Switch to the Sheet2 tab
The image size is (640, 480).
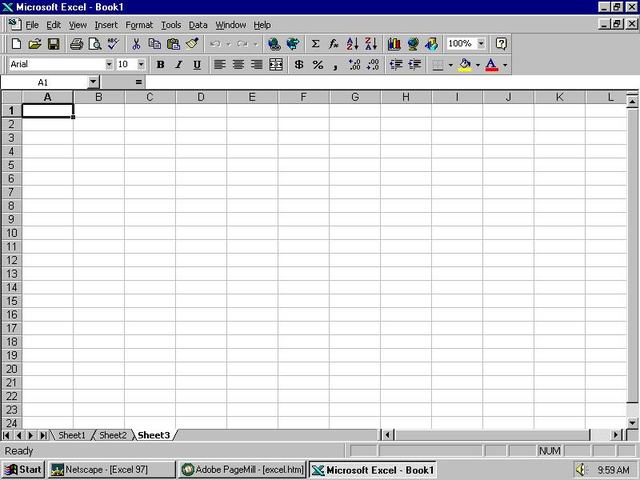coord(113,435)
